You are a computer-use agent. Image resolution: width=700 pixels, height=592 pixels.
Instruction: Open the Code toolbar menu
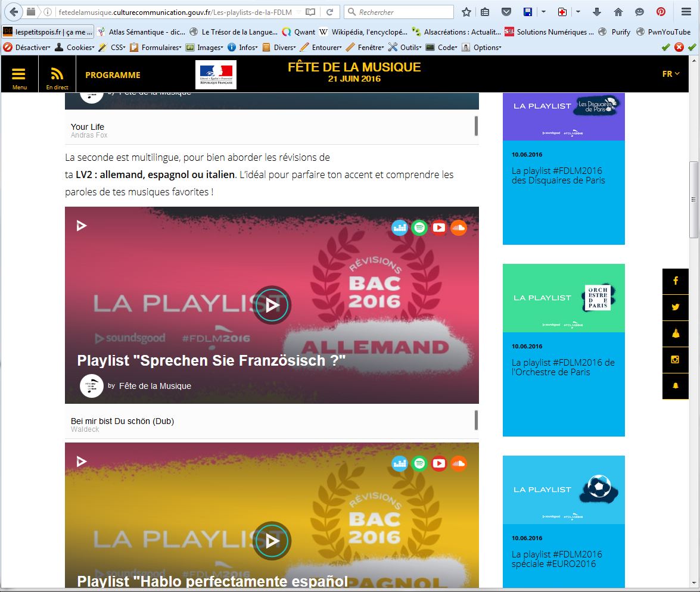442,47
